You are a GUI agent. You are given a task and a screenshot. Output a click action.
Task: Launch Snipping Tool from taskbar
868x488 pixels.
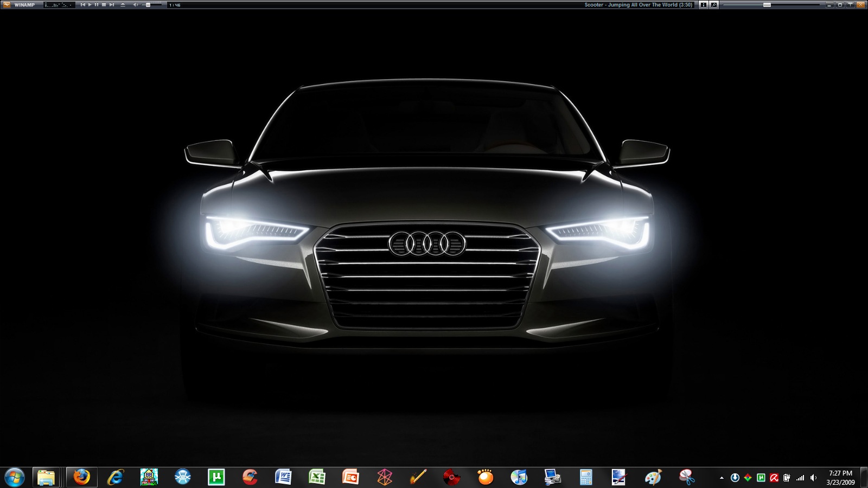[687, 477]
